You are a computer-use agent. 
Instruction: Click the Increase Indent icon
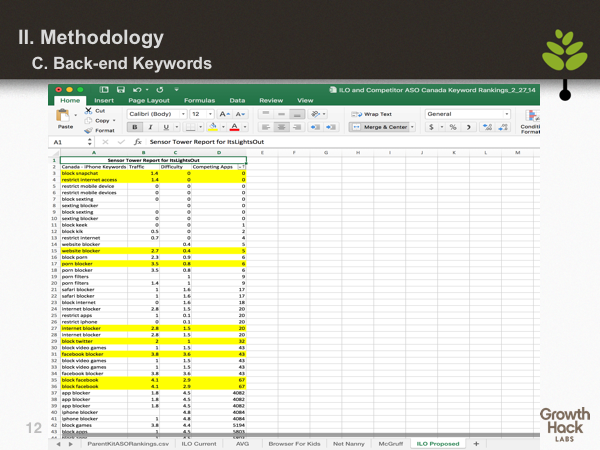(331, 127)
